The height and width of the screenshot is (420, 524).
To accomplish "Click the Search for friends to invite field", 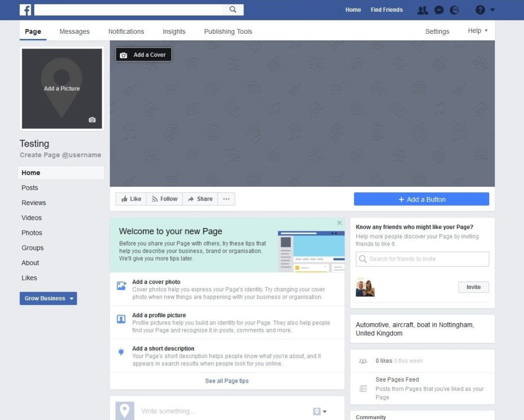I will pyautogui.click(x=422, y=259).
